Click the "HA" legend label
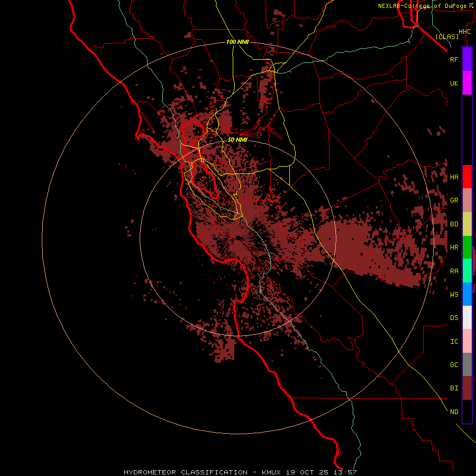The height and width of the screenshot is (476, 476). [454, 177]
